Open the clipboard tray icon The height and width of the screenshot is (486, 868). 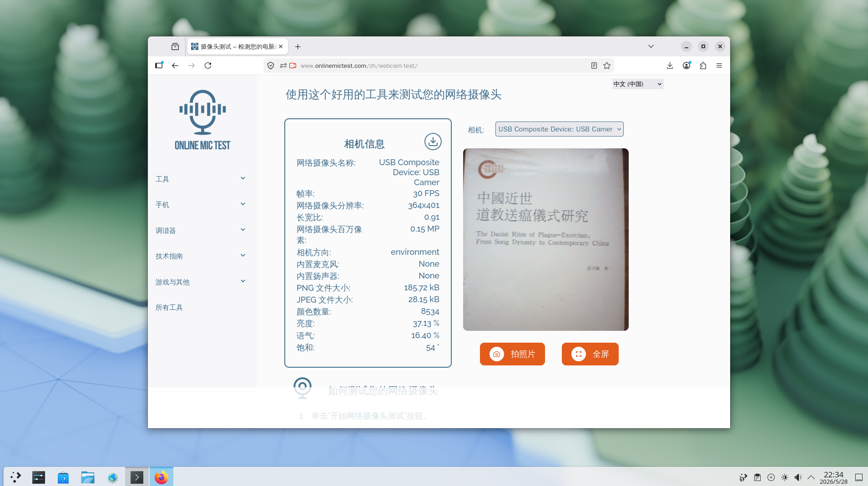pos(757,477)
